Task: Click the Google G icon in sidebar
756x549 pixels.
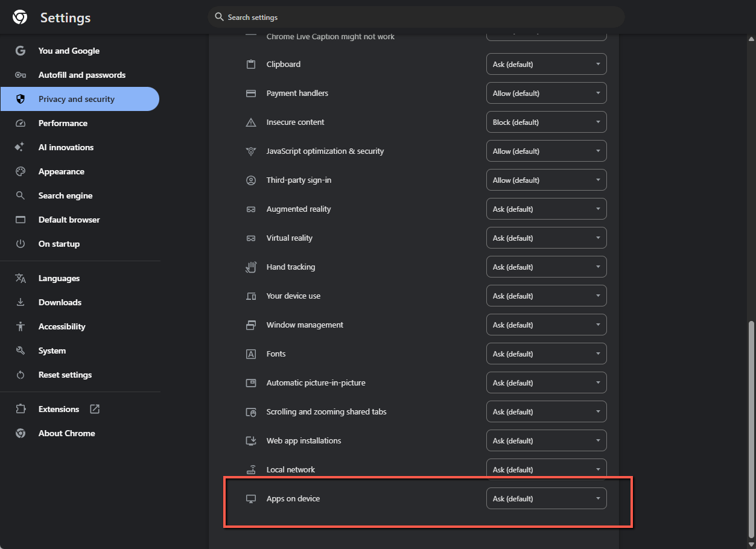Action: 21,51
